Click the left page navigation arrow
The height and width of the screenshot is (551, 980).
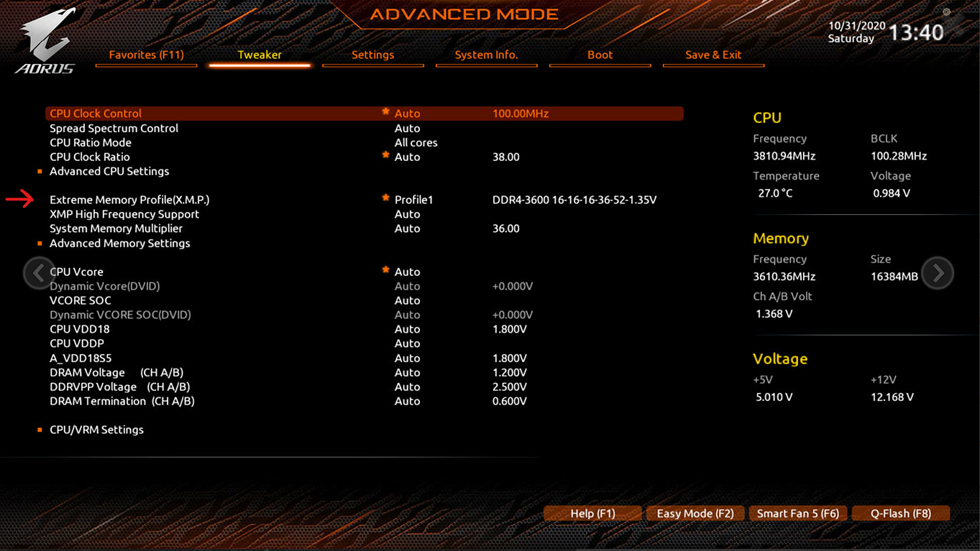point(38,272)
